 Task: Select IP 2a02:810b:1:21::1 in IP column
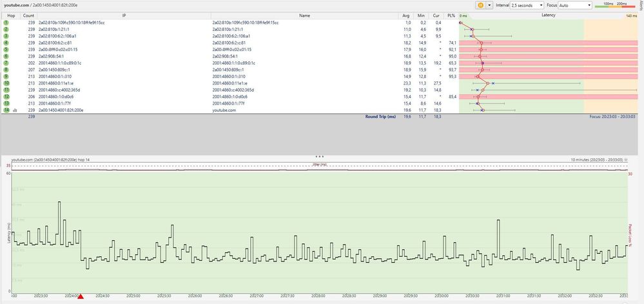[x=54, y=29]
